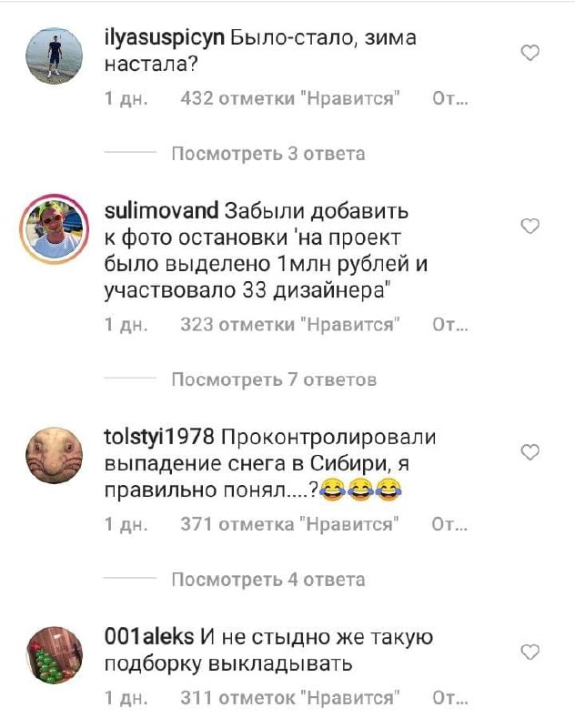
Task: View sulimovand's story from avatar ring
Action: point(54,229)
